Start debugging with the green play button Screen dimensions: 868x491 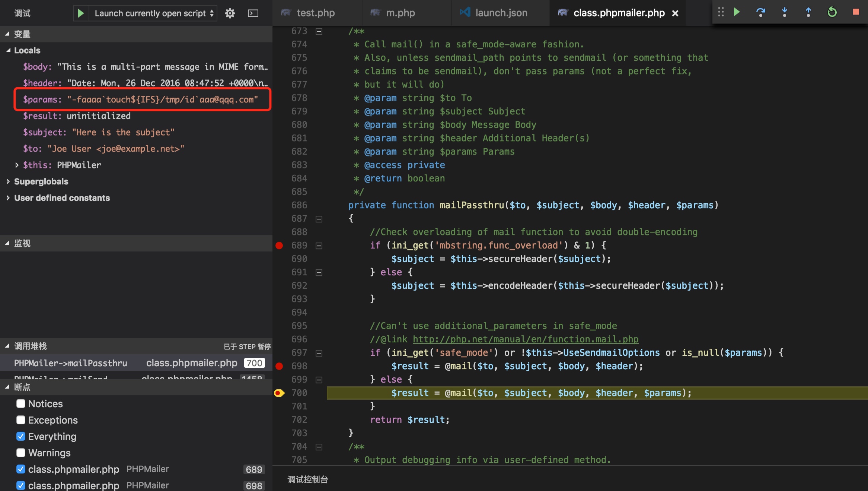[81, 13]
